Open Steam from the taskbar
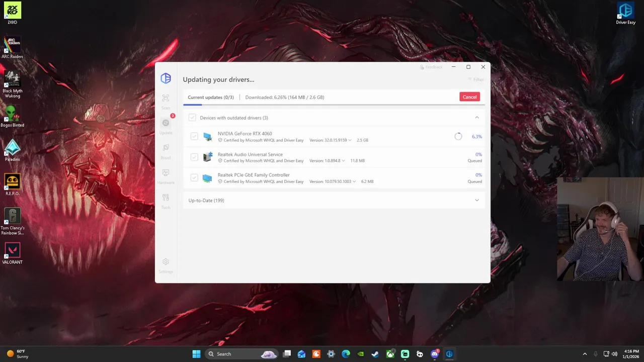This screenshot has height=362, width=644. click(x=375, y=354)
